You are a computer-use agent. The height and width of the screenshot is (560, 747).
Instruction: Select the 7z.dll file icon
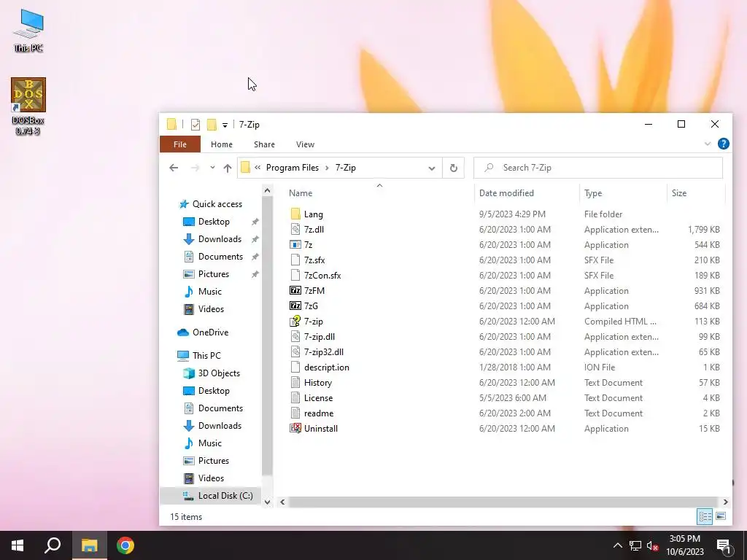295,230
